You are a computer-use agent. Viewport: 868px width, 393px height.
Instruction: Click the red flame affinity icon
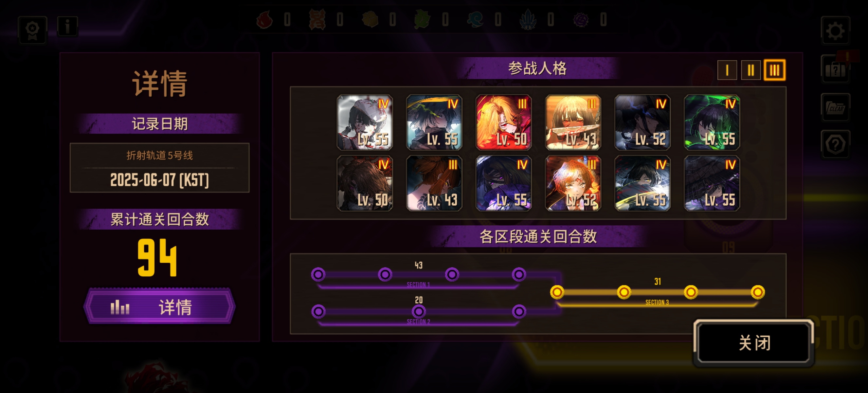pyautogui.click(x=264, y=20)
